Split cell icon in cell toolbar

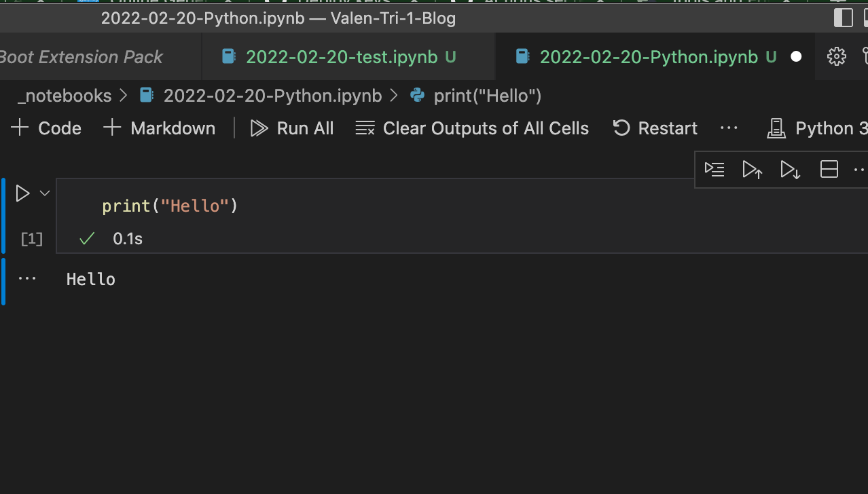tap(829, 170)
